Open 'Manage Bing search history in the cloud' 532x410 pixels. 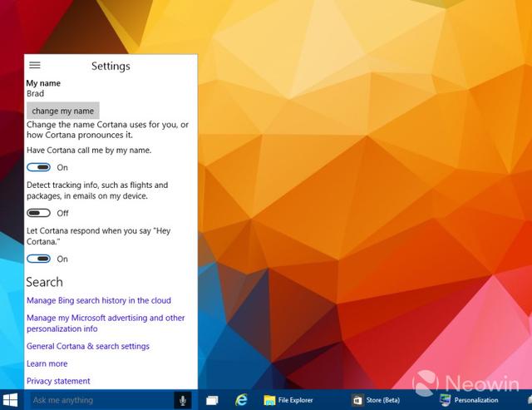(99, 300)
